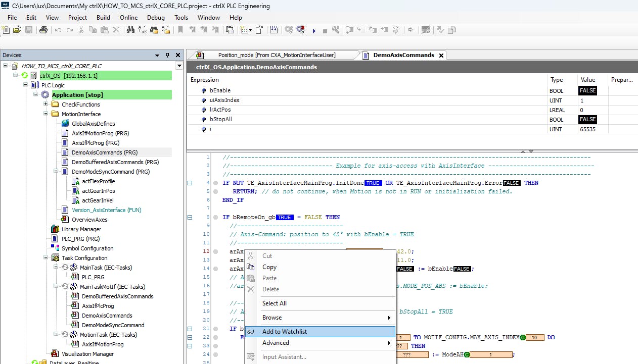638x364 pixels.
Task: Collapse the Task Configuration node
Action: pos(46,258)
